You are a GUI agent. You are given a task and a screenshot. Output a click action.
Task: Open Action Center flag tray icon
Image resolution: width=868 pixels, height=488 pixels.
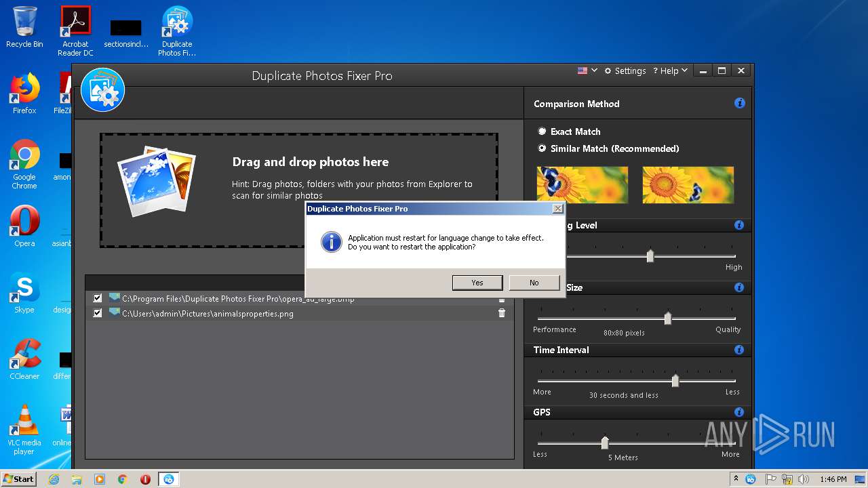pos(770,479)
